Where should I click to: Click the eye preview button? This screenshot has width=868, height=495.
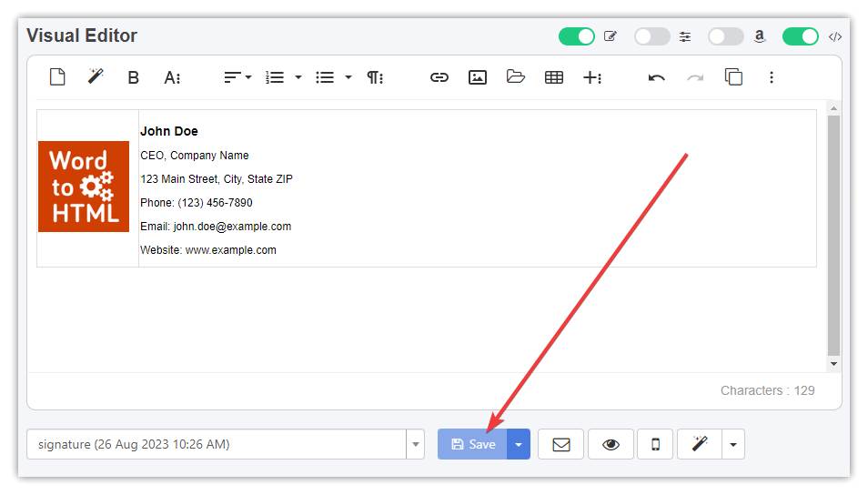(611, 444)
